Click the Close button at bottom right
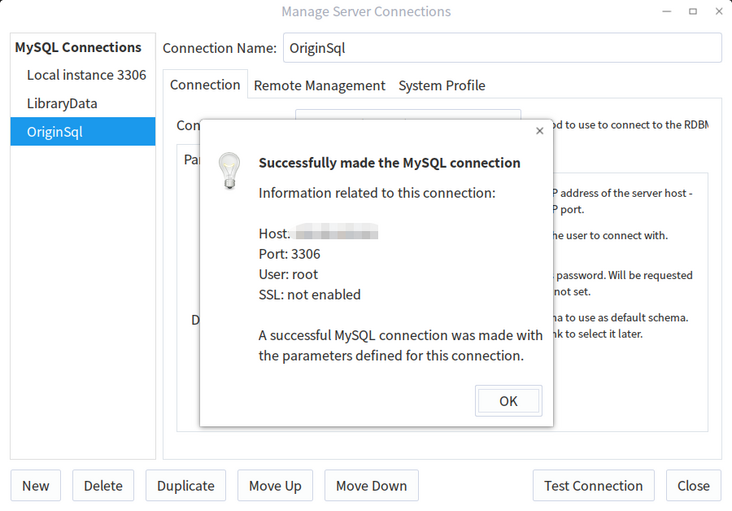The image size is (732, 511). pos(693,486)
